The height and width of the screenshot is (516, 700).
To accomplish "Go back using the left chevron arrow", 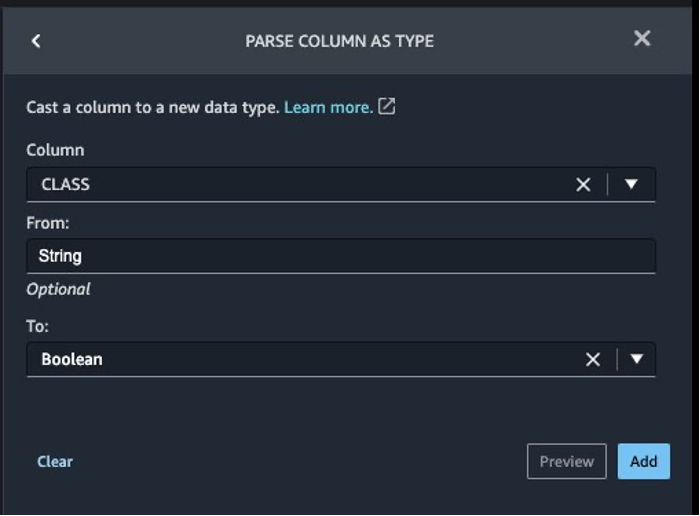I will point(36,41).
